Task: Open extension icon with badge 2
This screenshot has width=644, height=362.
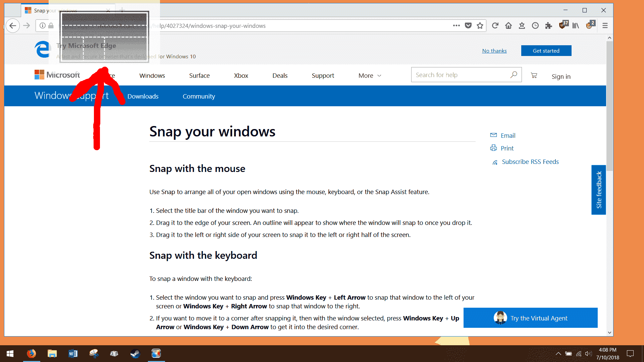Action: coord(590,25)
